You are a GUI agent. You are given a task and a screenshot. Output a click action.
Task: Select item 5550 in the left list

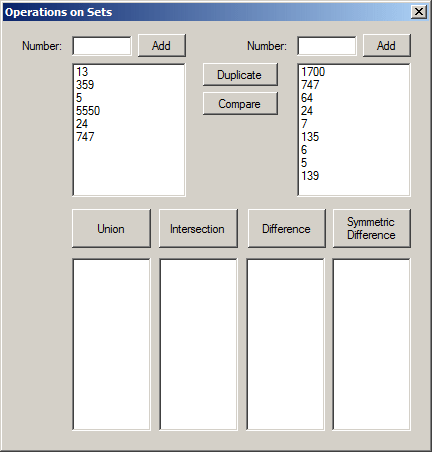tap(88, 111)
